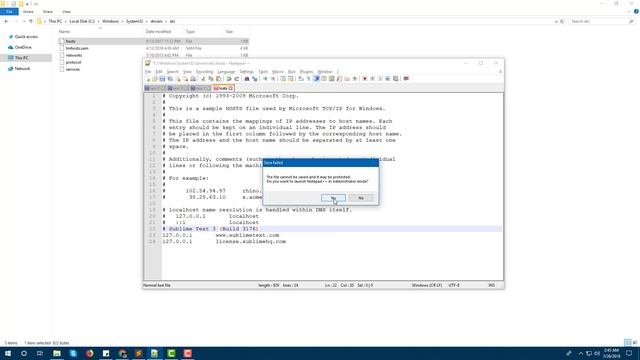The height and width of the screenshot is (360, 640).
Task: Expand the Explorer ribbon chevron
Action: pos(629,11)
